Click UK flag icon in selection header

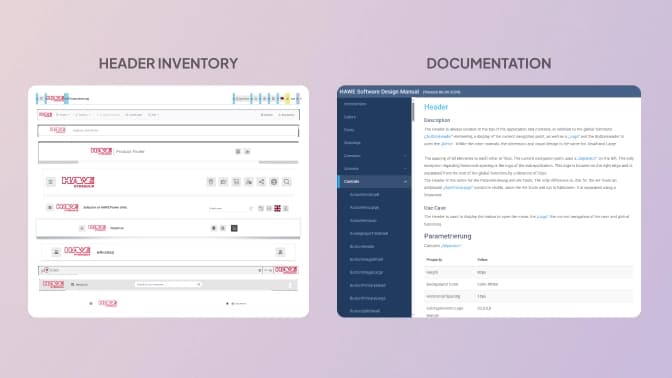[x=277, y=208]
